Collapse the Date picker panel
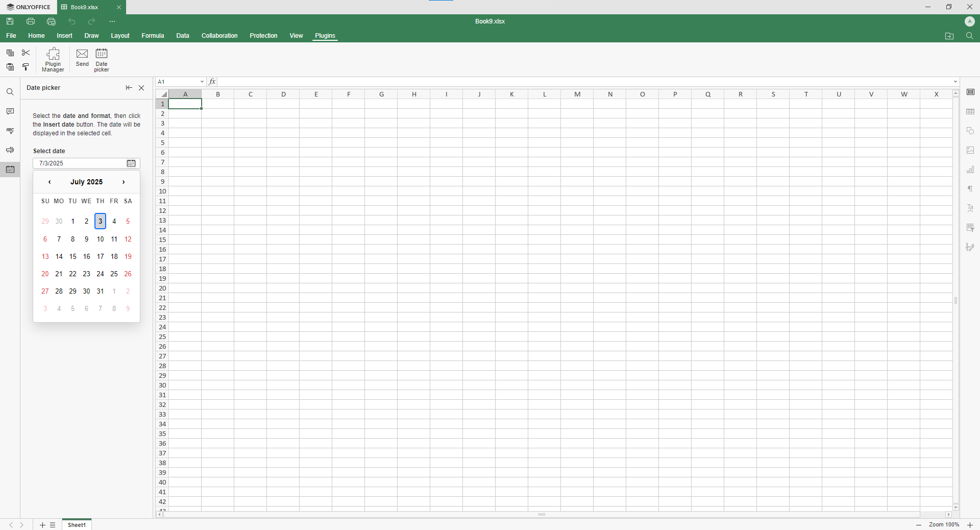 [129, 87]
